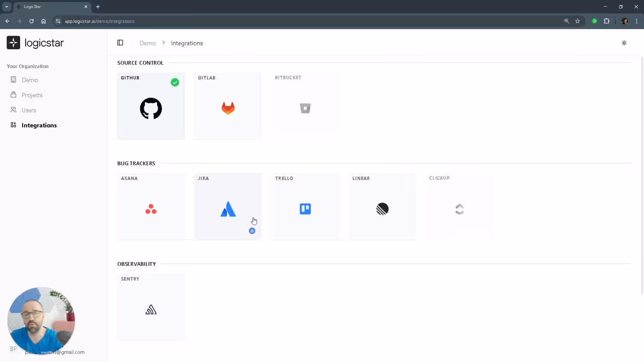Click the BUG TRACKERS heading

tap(136, 163)
